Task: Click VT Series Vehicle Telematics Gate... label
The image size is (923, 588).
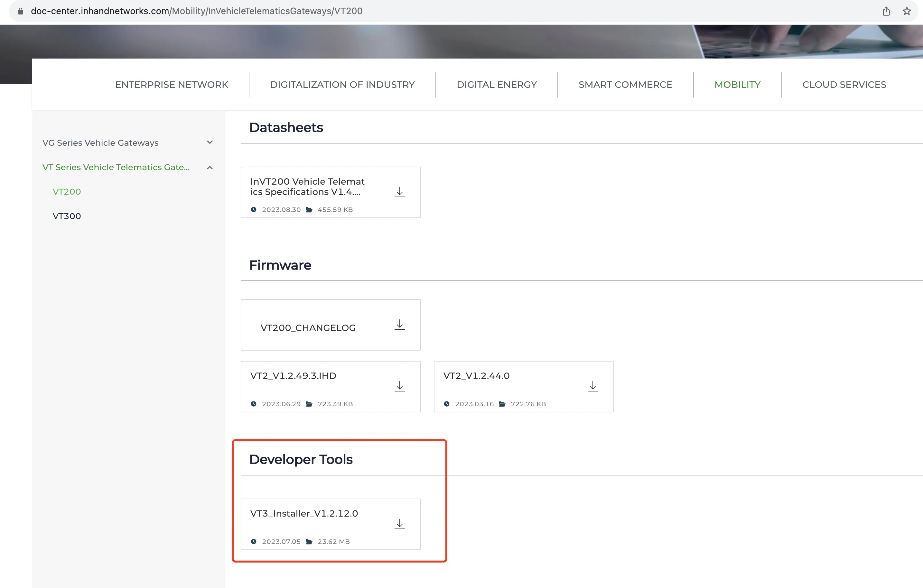Action: click(116, 167)
